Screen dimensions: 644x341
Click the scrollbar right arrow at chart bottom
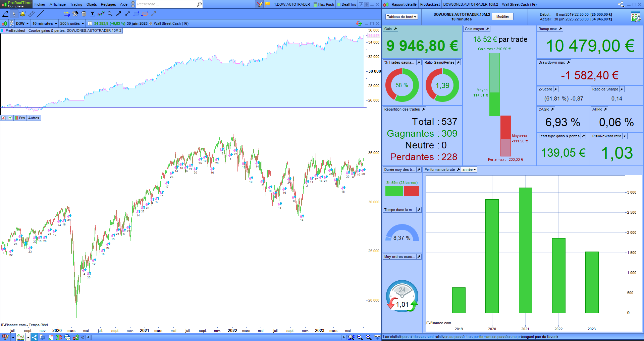click(x=344, y=337)
